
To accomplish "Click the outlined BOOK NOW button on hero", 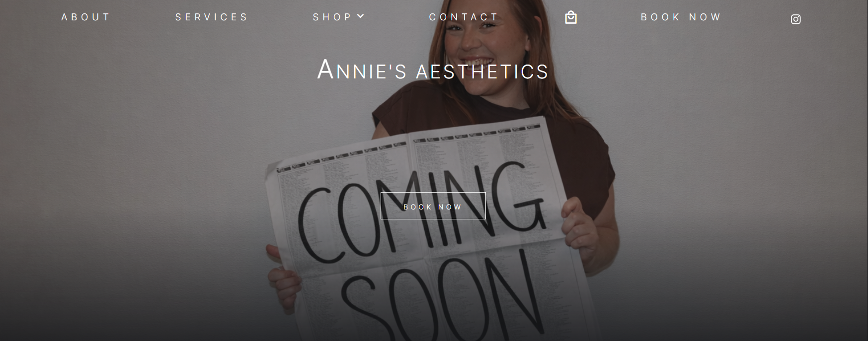I will tap(433, 206).
